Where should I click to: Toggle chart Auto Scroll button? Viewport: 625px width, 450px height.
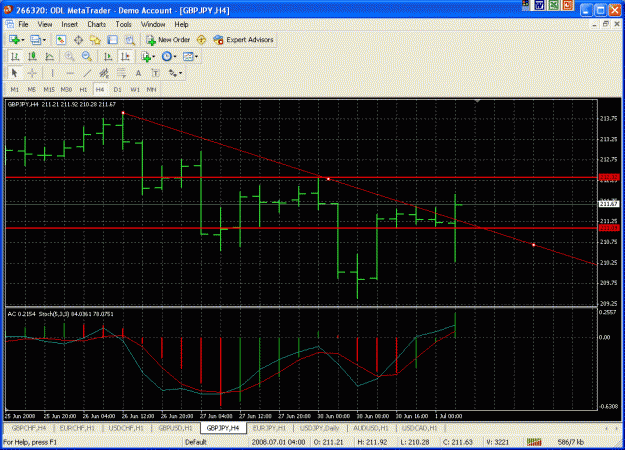pyautogui.click(x=108, y=57)
